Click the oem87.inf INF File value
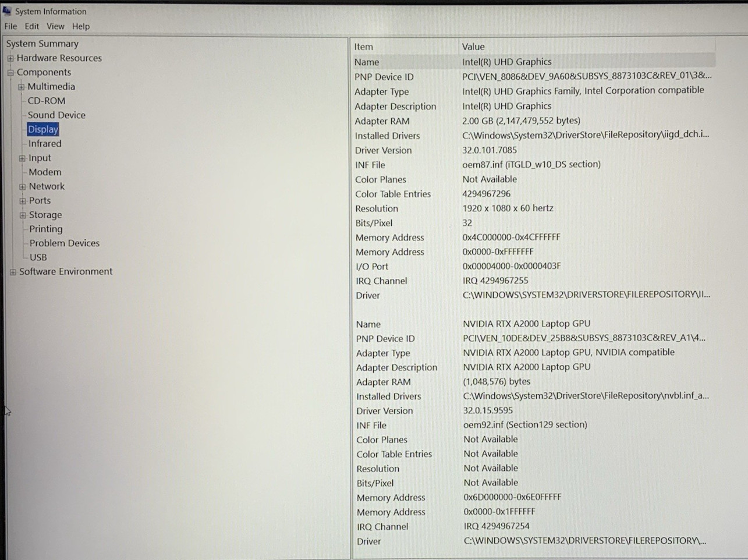Viewport: 748px width, 560px height. (x=531, y=164)
